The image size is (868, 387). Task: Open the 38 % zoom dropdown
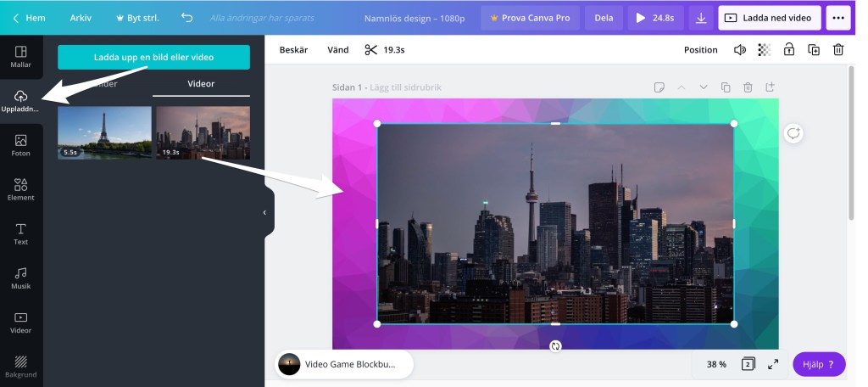[x=716, y=364]
